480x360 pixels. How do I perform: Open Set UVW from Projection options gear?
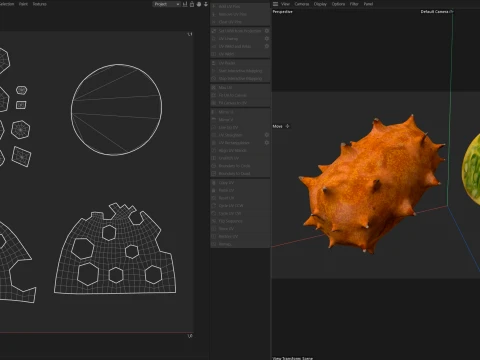[267, 31]
